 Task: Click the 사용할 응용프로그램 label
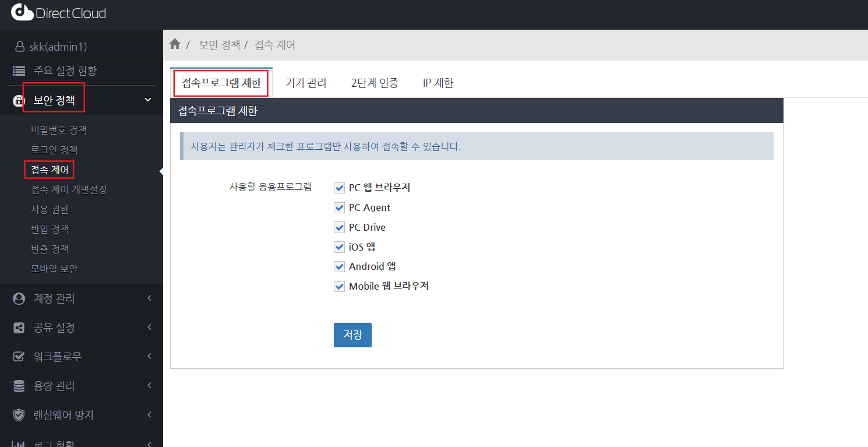pos(271,188)
